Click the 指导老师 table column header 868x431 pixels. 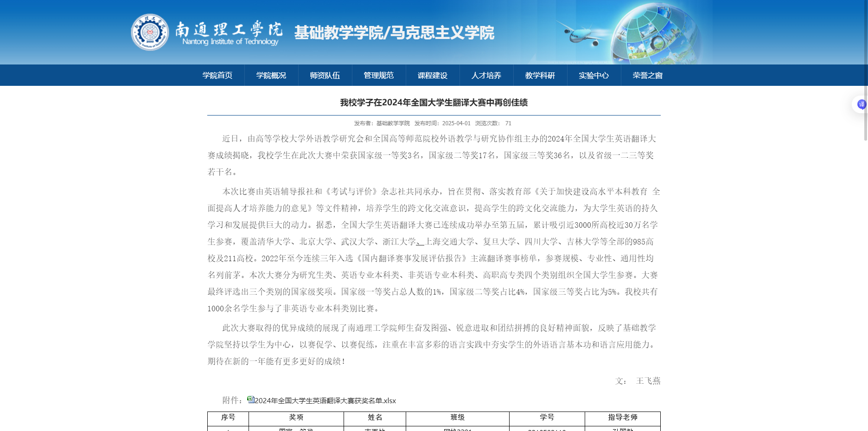(622, 418)
